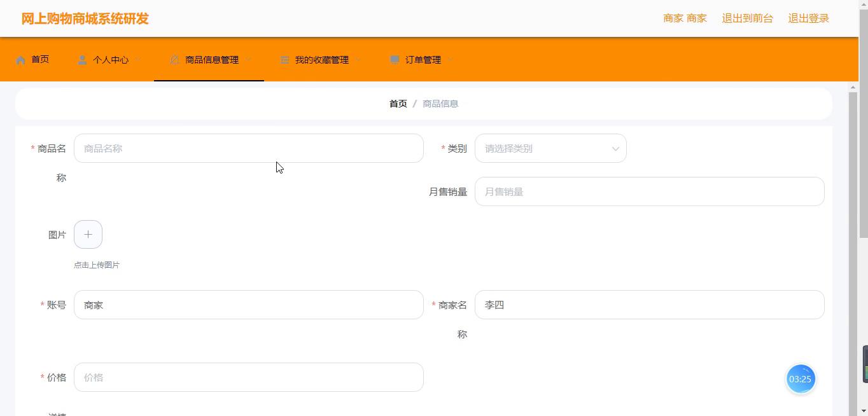Image resolution: width=868 pixels, height=416 pixels.
Task: Click the list icon beside 我的收藏管理
Action: point(284,60)
